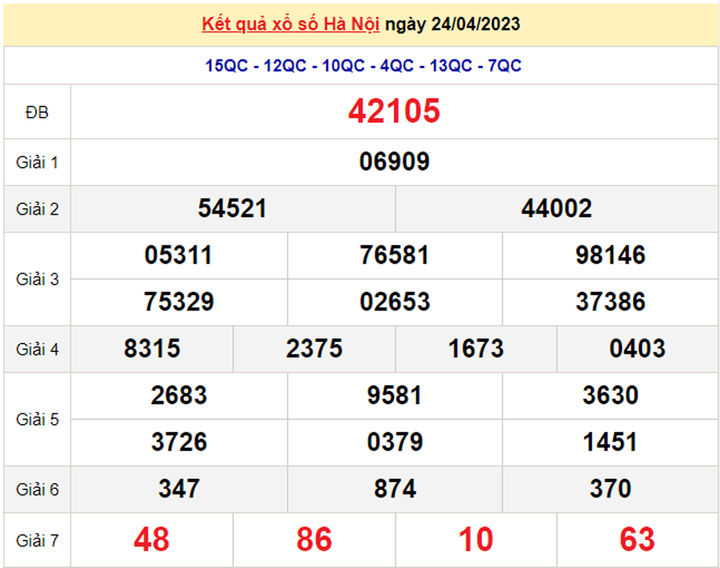Select Giải 7 red number 48
The image size is (720, 568).
pyautogui.click(x=152, y=540)
